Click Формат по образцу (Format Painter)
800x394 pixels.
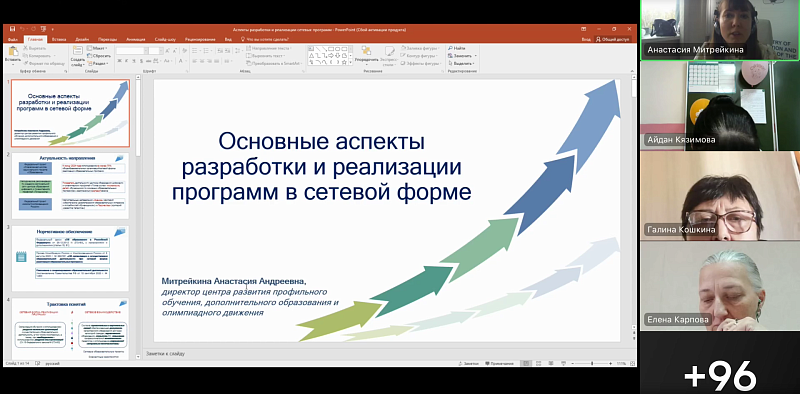tap(43, 63)
